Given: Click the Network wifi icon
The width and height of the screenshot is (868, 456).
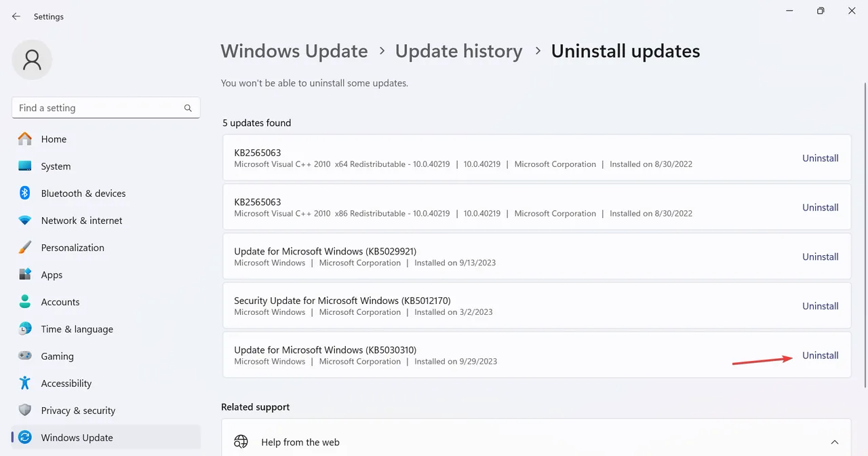Looking at the screenshot, I should pos(25,221).
